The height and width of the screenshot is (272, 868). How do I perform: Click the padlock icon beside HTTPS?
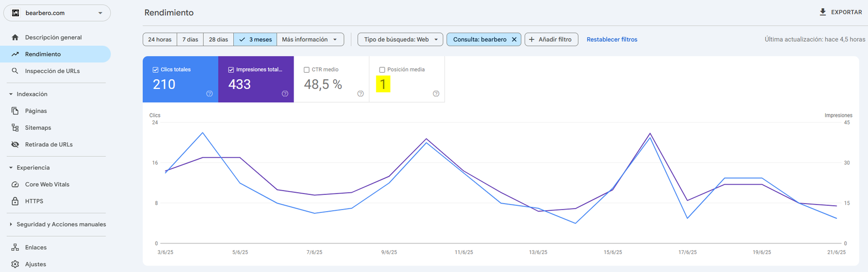pyautogui.click(x=15, y=201)
